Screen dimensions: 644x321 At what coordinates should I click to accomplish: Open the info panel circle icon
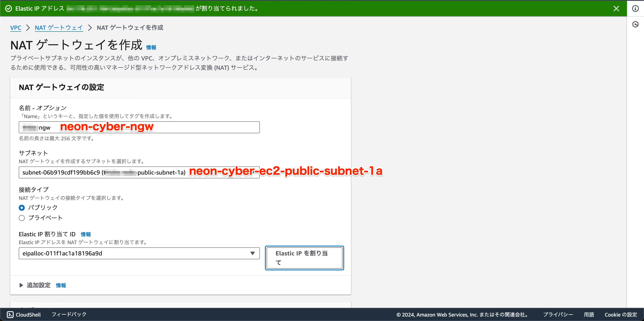(635, 9)
